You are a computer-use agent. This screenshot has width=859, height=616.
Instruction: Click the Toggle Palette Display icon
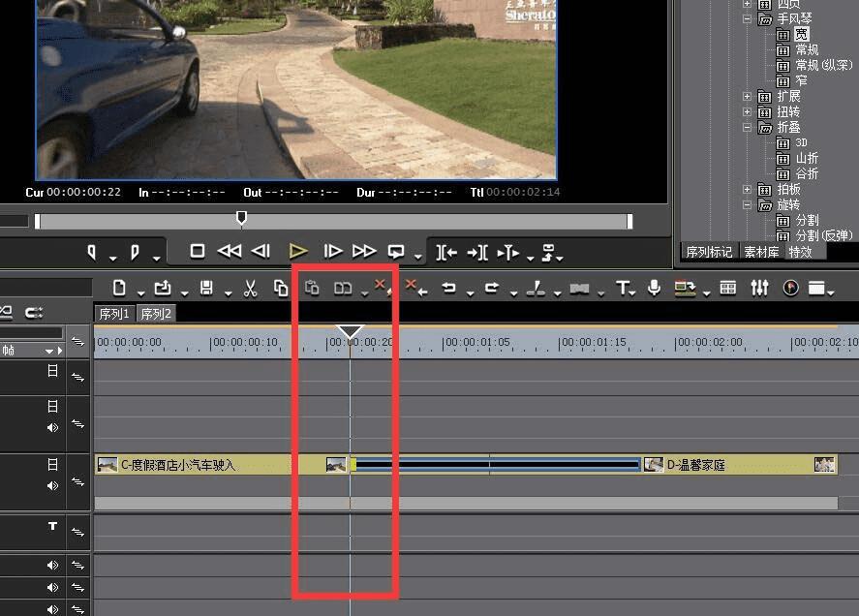pyautogui.click(x=816, y=288)
